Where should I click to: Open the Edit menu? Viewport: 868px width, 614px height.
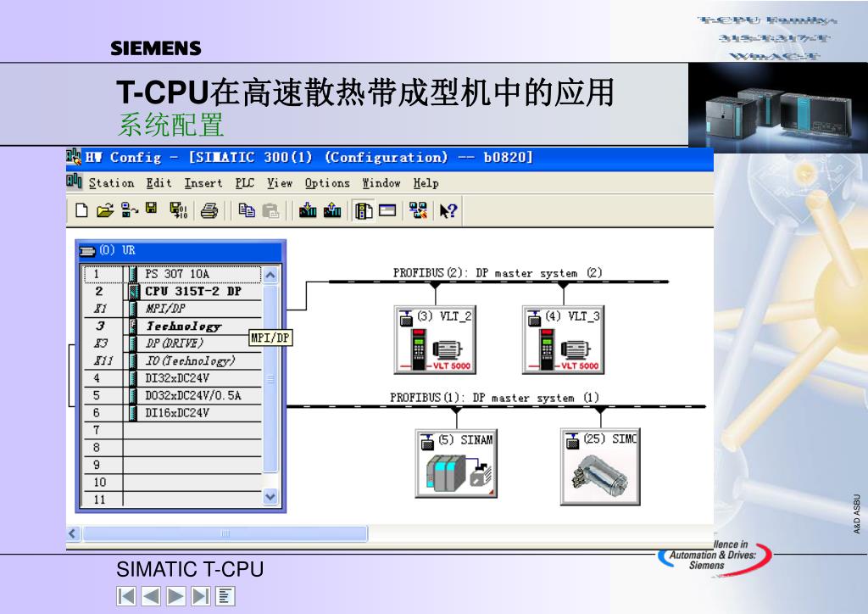tap(159, 182)
